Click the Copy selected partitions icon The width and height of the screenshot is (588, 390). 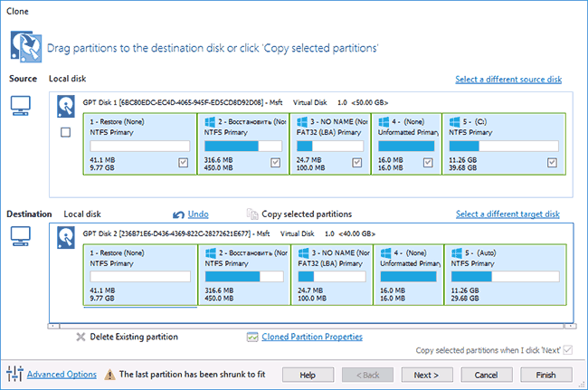click(x=252, y=214)
